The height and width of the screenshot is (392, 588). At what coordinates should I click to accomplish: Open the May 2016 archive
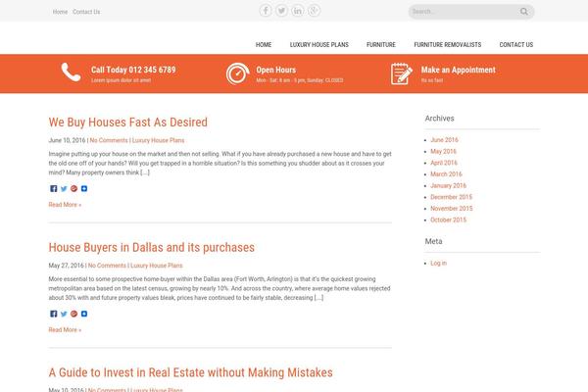point(443,152)
